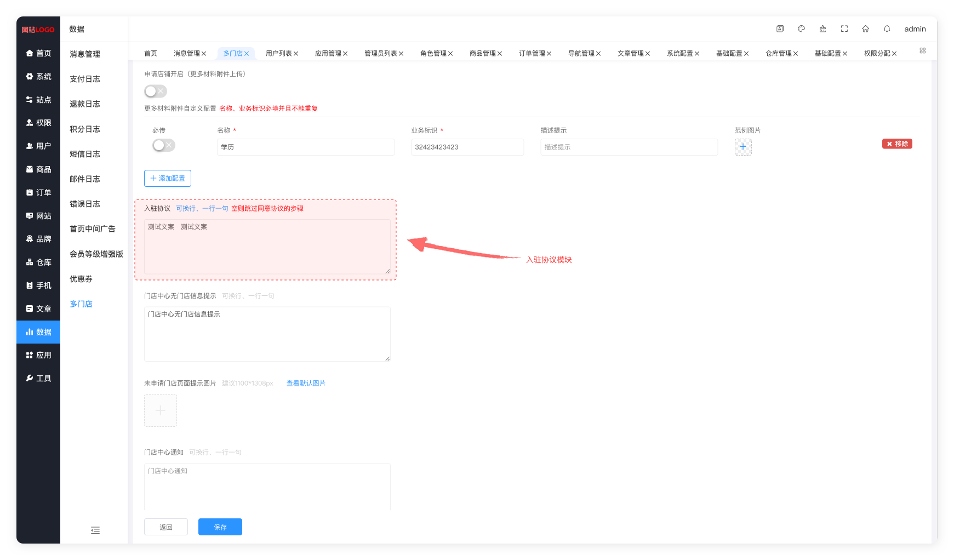Click the red 移除 button

896,144
